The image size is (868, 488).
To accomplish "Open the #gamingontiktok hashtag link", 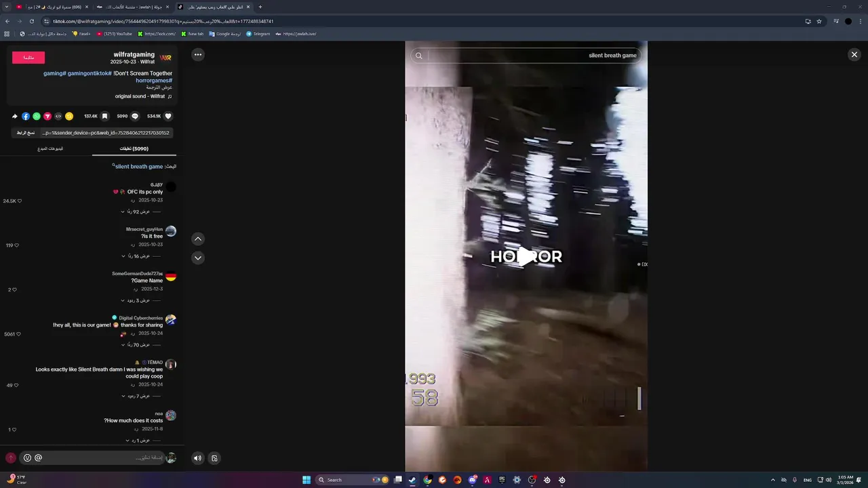I will tap(89, 73).
